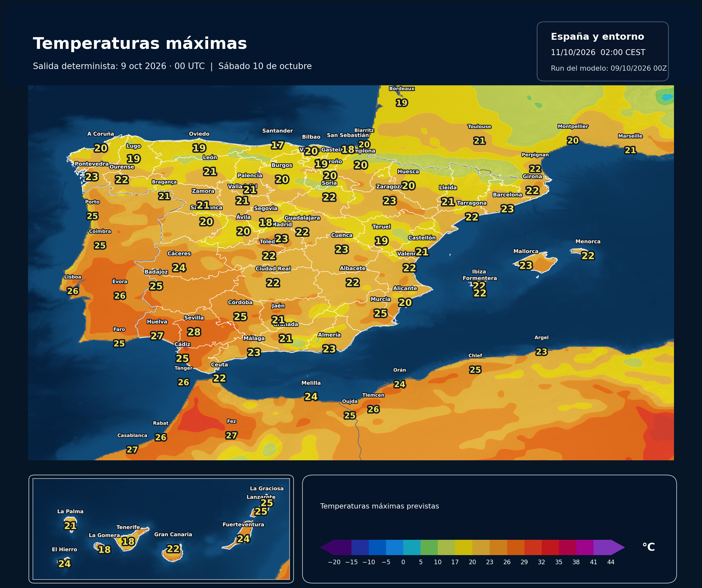Select the date text '11/10/2026 02:00 CEST'
This screenshot has width=702, height=588.
598,52
